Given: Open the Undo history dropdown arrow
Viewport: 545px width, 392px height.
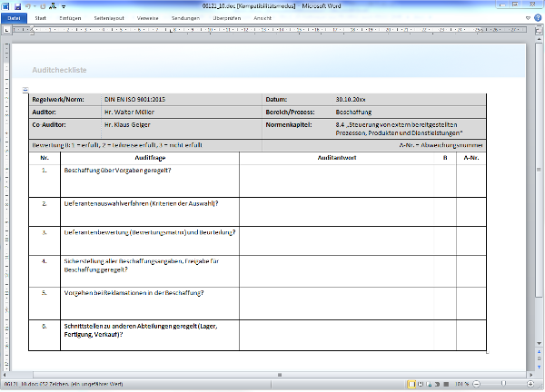Looking at the screenshot, I should (34, 5).
